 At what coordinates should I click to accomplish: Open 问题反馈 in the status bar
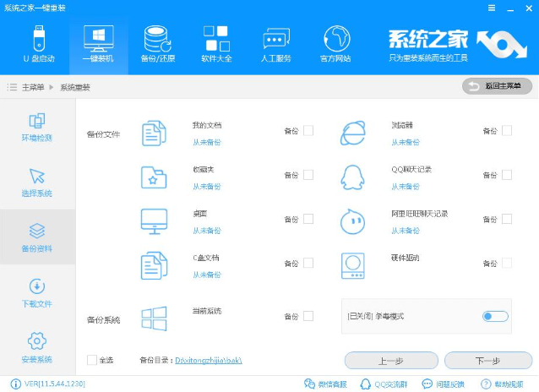point(443,384)
